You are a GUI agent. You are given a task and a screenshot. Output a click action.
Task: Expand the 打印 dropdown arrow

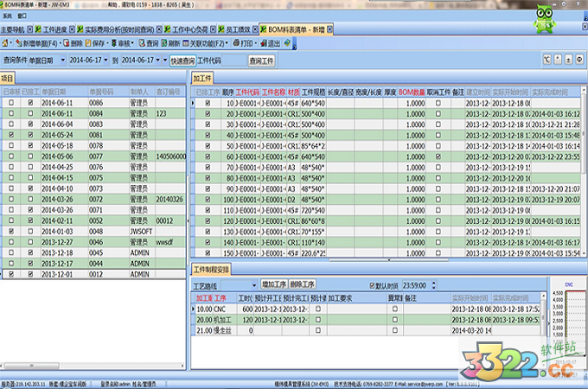click(256, 43)
